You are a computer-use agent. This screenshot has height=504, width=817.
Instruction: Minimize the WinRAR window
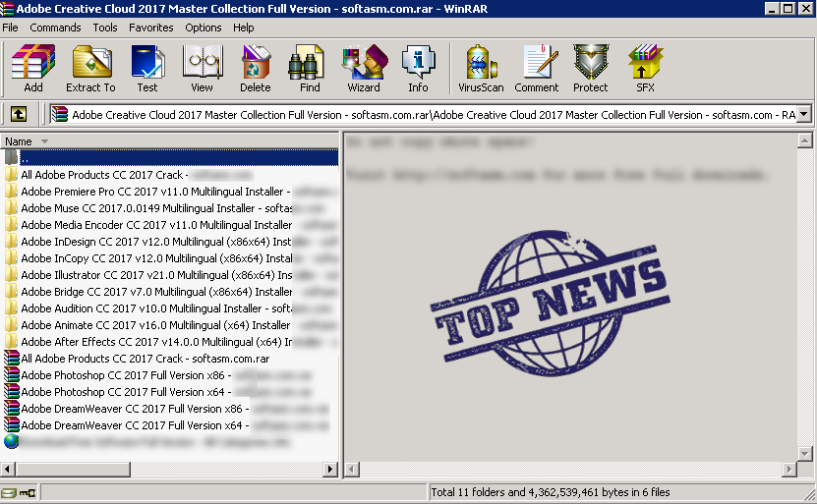click(x=772, y=8)
